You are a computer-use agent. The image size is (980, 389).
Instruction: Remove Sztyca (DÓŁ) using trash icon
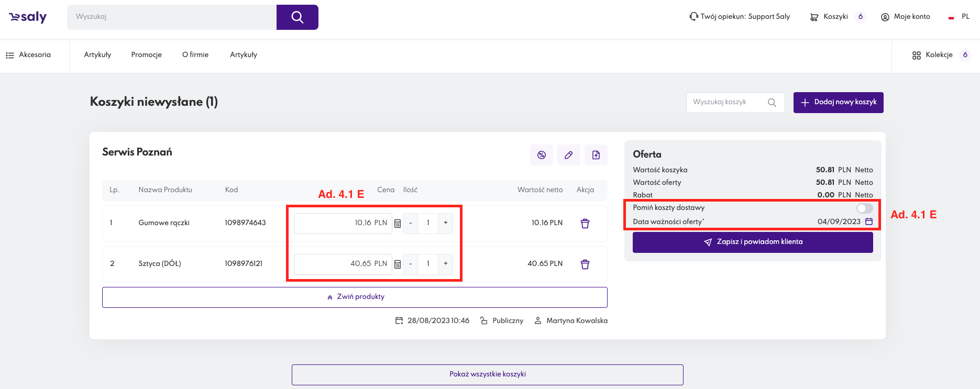[x=585, y=264]
